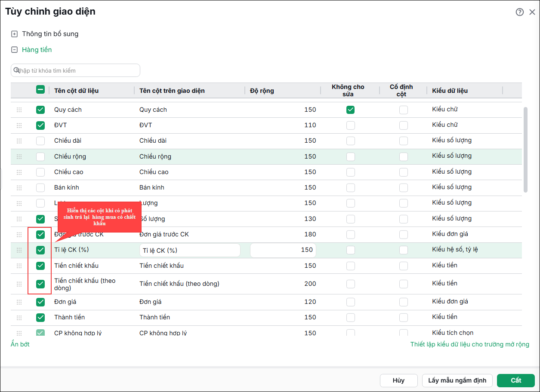540x392 pixels.
Task: Grab the drag handle of Đơn giá row
Action: point(19,302)
